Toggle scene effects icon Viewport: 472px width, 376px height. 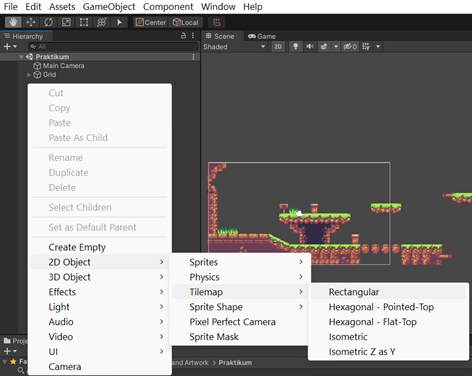[x=324, y=47]
